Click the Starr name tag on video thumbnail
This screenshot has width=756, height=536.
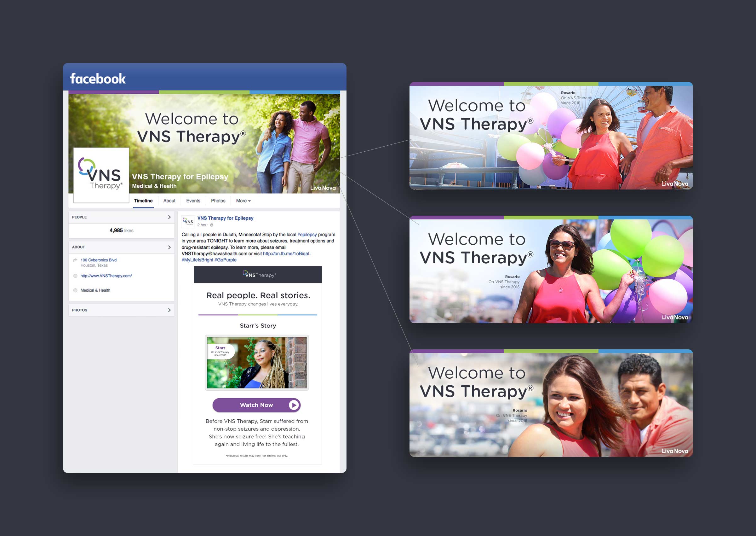(x=220, y=351)
